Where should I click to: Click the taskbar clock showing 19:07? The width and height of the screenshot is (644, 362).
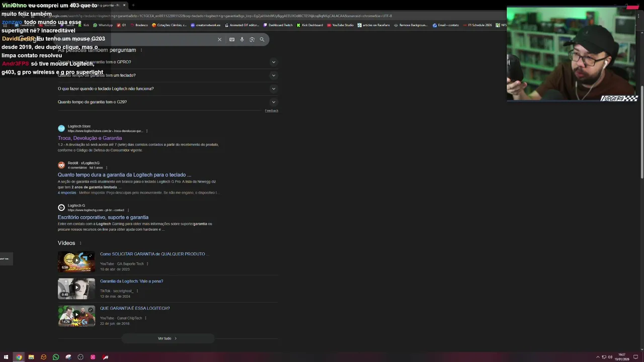coord(622,357)
